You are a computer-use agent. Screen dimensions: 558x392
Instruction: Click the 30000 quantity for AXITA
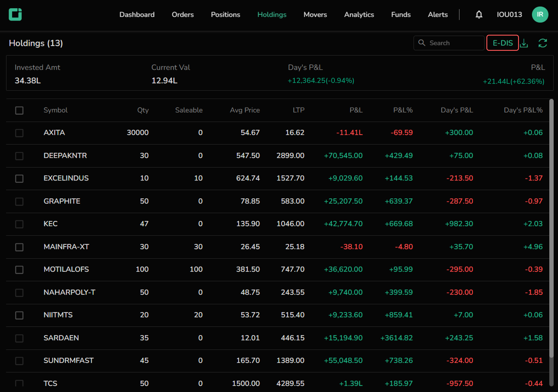(138, 133)
